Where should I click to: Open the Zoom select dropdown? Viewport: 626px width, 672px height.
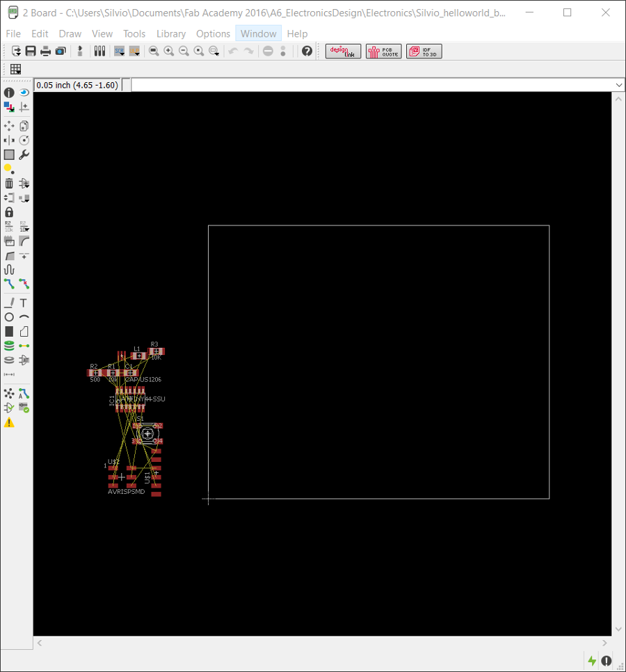214,51
